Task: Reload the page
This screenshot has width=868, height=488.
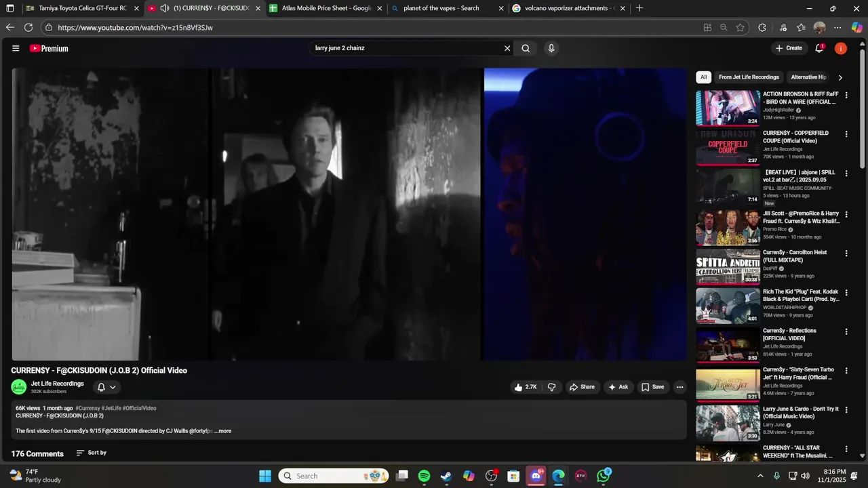Action: coord(28,28)
